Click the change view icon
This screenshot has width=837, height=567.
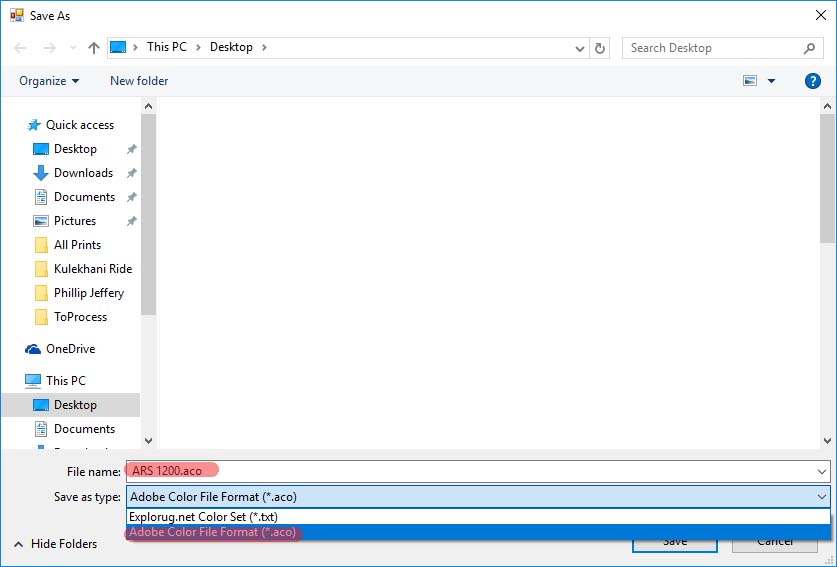pyautogui.click(x=750, y=81)
